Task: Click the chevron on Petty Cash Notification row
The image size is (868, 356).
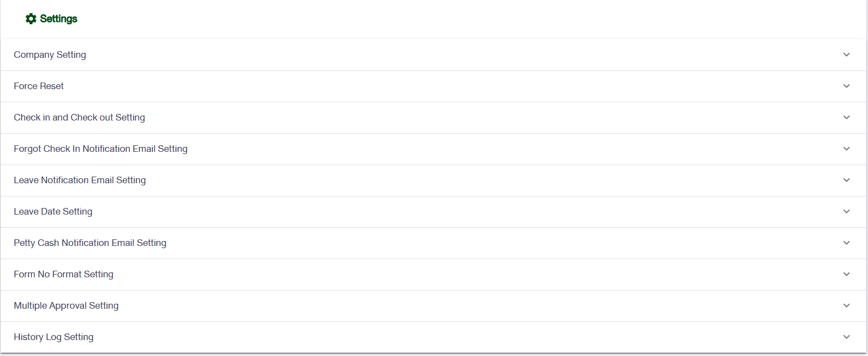Action: 845,243
